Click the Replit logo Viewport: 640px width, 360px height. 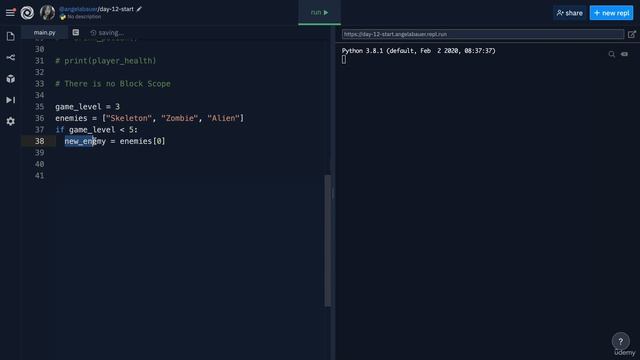click(27, 13)
